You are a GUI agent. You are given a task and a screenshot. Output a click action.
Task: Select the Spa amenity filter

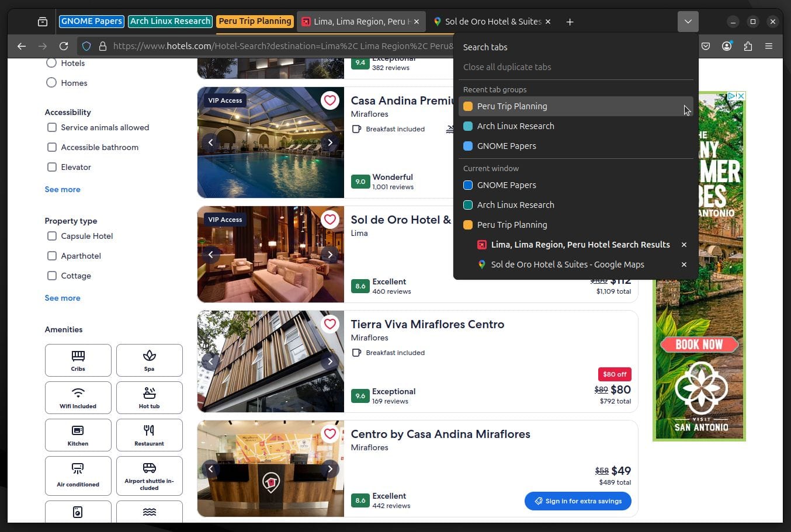[149, 360]
